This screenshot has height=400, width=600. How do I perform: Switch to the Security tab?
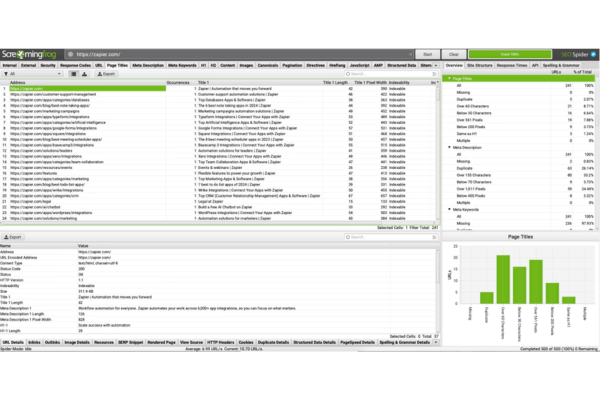[48, 65]
